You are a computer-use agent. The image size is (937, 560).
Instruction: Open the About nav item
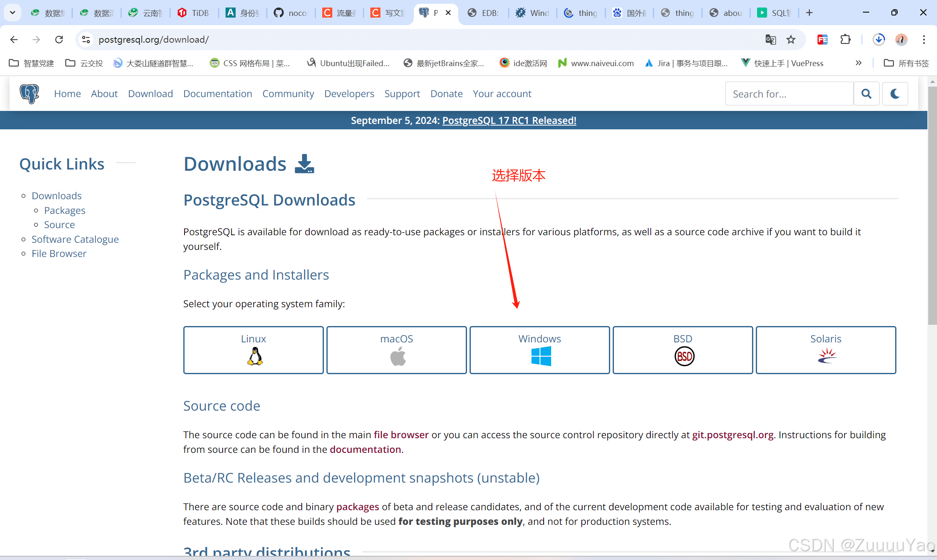click(x=104, y=94)
